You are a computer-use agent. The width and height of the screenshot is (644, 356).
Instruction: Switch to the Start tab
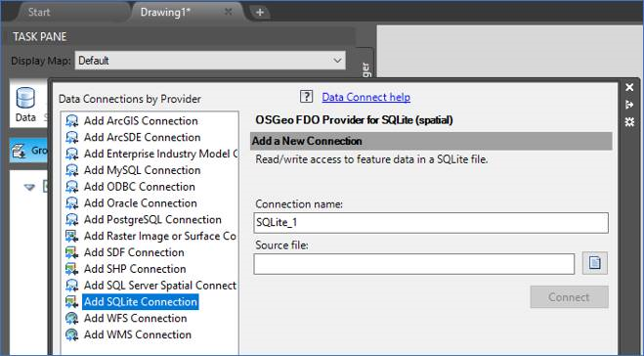tap(39, 12)
